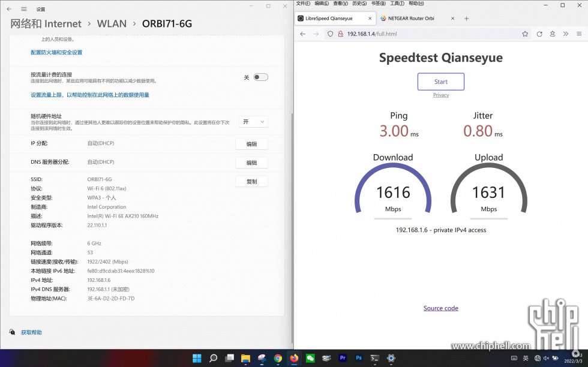Open taskbar search
Screen dimensions: 588x367
click(x=213, y=358)
